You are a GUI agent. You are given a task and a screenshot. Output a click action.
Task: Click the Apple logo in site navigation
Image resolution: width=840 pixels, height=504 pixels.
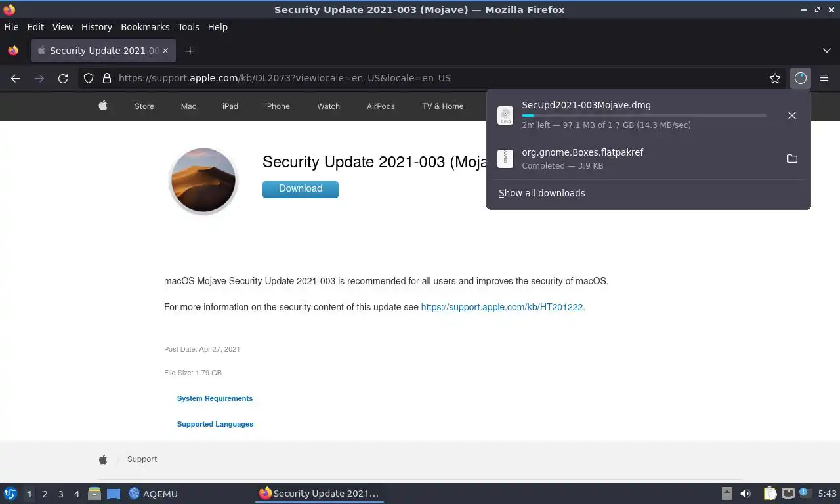point(103,106)
